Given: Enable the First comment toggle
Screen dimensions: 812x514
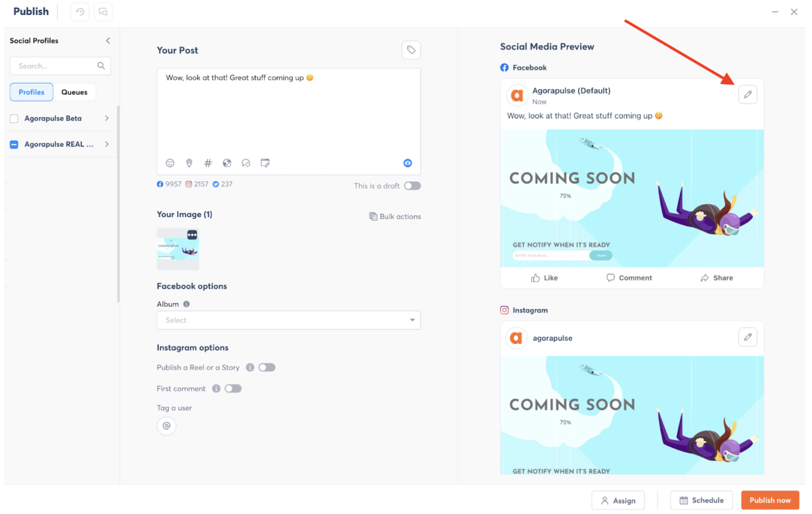Looking at the screenshot, I should coord(233,388).
